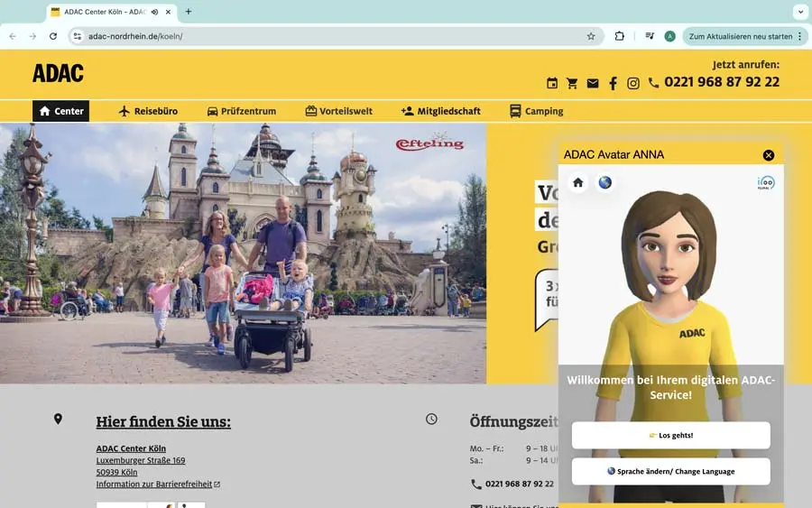
Task: Open Luxemburger Straße 169 link
Action: pyautogui.click(x=141, y=460)
